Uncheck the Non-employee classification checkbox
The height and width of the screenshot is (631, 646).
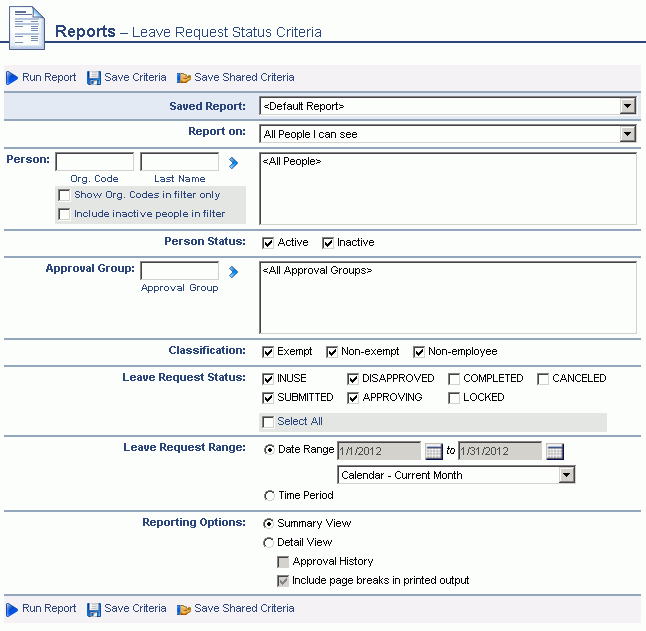pos(419,352)
